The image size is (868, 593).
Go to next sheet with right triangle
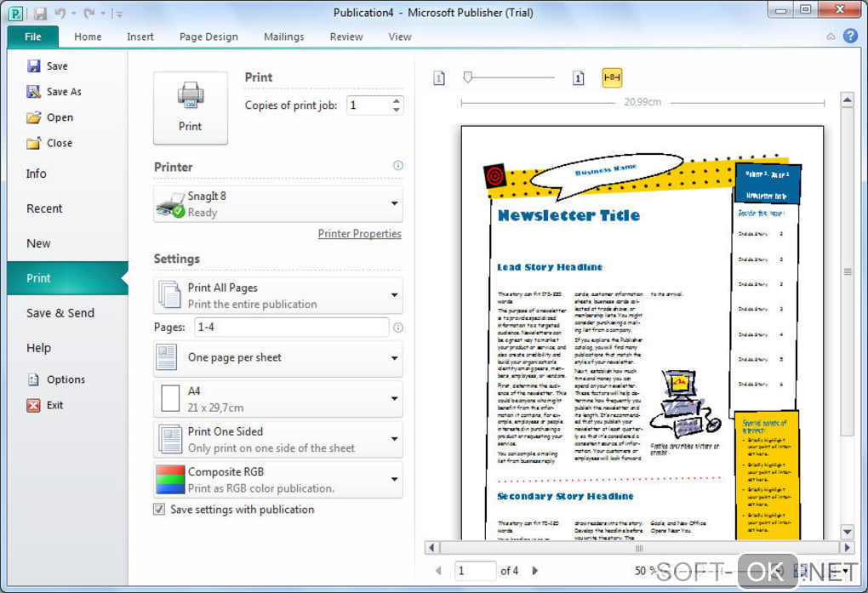(x=534, y=570)
